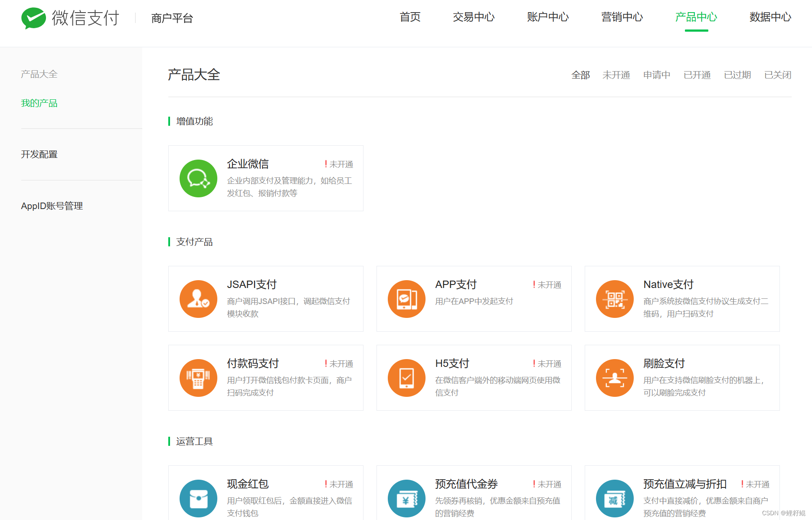The image size is (812, 520).
Task: Click the JSAPI支付 orange user icon
Action: click(x=198, y=299)
